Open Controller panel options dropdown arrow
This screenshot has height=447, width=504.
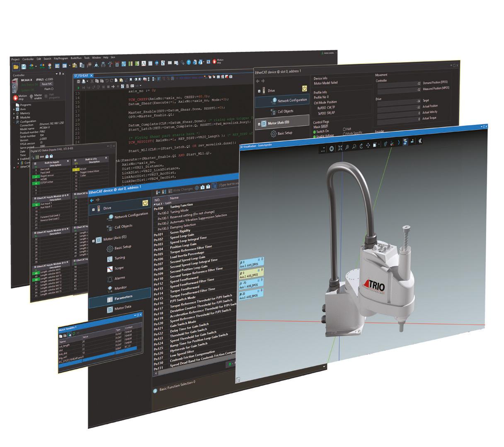(57, 73)
